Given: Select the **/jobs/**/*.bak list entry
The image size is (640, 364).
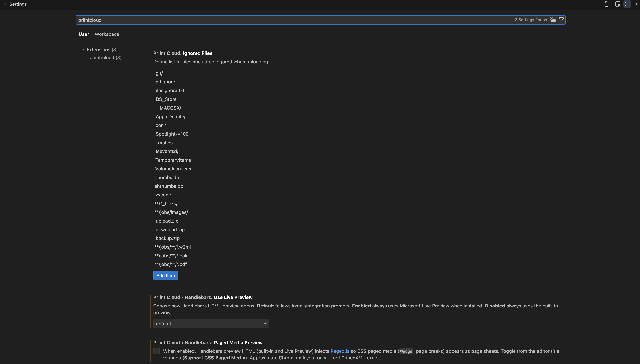Looking at the screenshot, I should [171, 256].
